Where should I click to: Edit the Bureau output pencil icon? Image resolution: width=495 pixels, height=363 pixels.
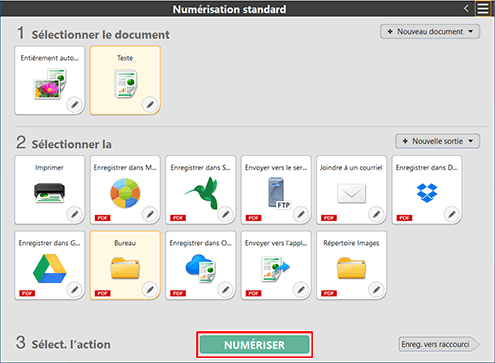[x=150, y=289]
